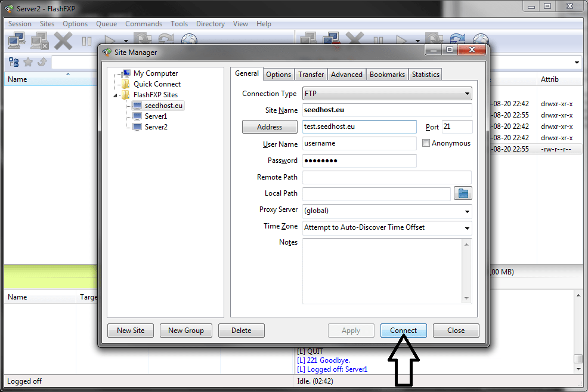This screenshot has width=588, height=392.
Task: Click the Connect button
Action: click(x=403, y=331)
